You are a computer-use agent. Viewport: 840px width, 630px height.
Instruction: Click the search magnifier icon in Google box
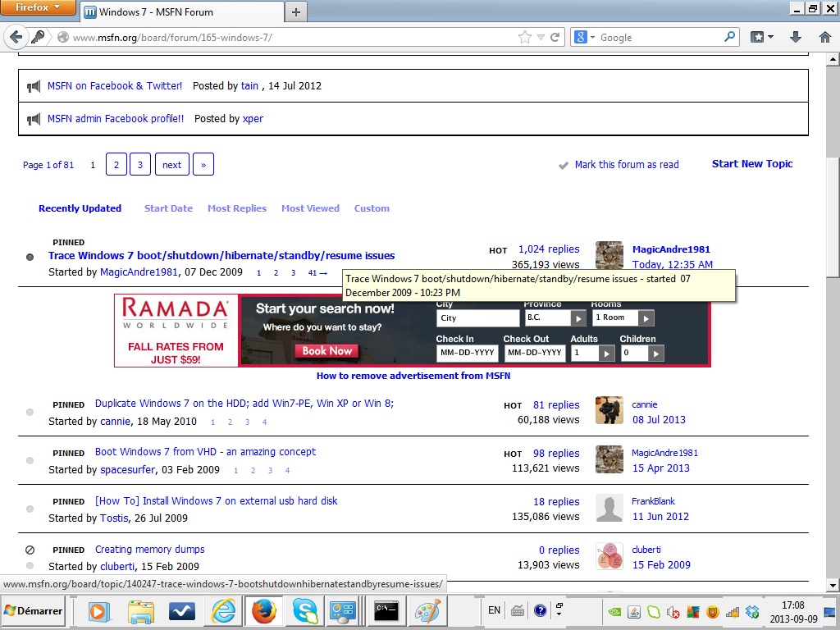pos(729,37)
